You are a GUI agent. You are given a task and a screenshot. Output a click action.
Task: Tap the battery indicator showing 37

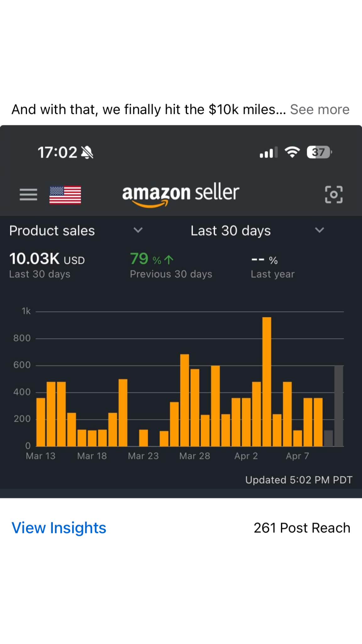(319, 153)
